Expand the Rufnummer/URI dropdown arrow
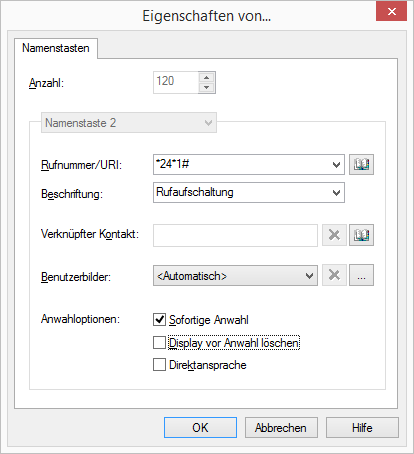 coord(337,164)
